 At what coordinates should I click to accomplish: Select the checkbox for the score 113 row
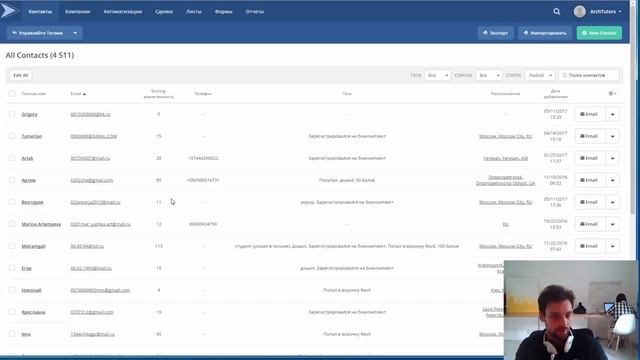[12, 246]
